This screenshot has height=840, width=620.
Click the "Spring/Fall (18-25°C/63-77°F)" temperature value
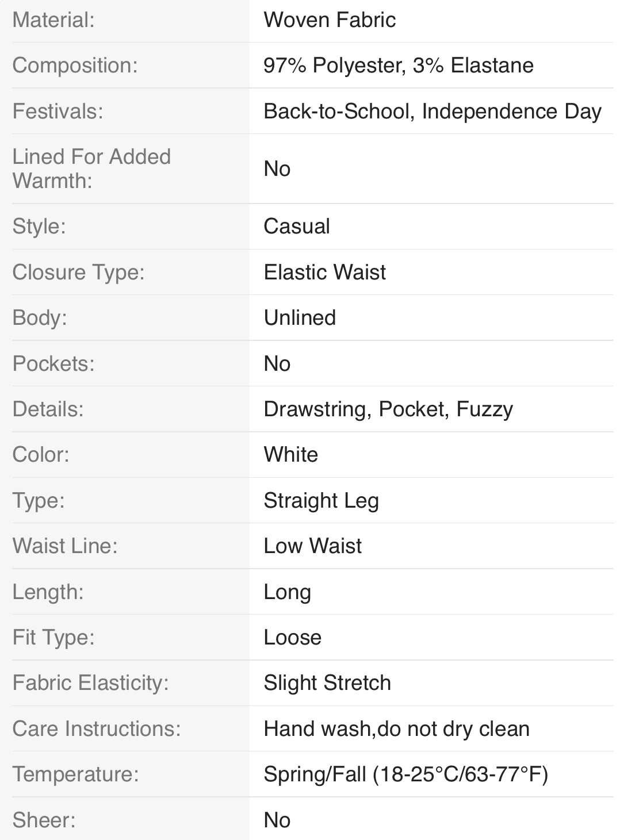(405, 774)
